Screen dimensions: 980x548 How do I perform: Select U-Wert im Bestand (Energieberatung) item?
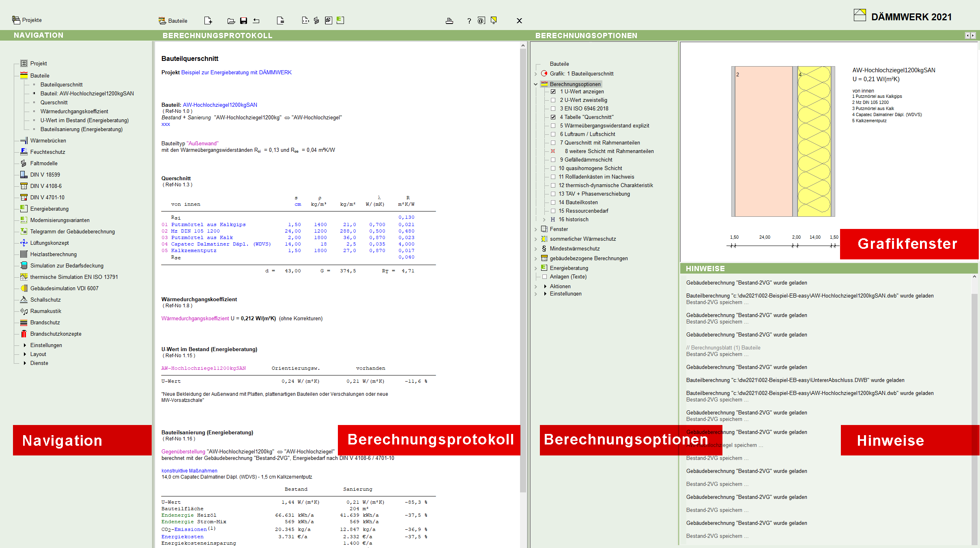tap(84, 120)
